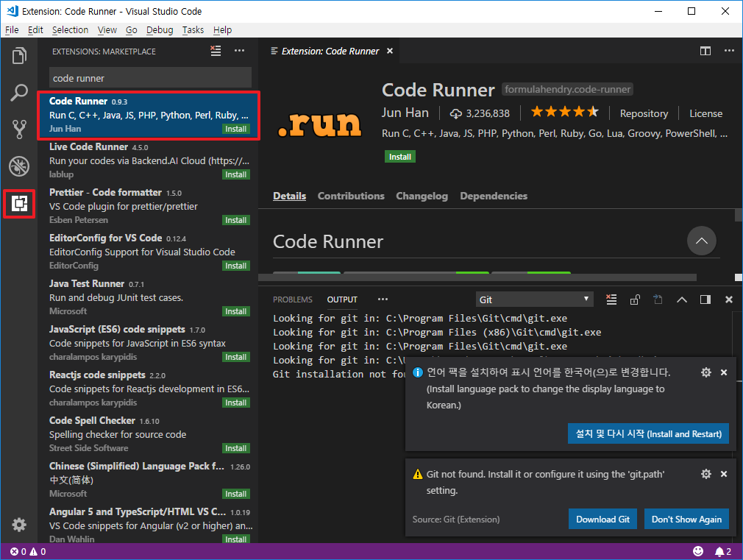Open the Edit menu
Screen dimensions: 743x560
[x=35, y=30]
